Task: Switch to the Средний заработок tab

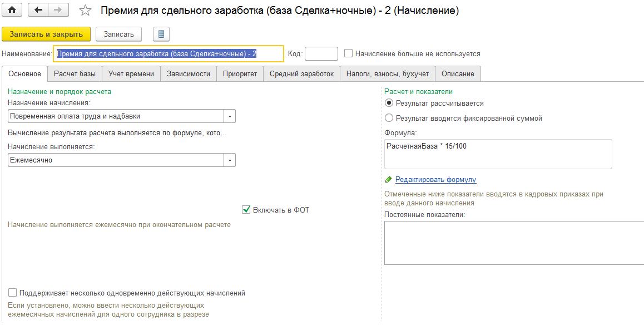Action: coord(301,74)
